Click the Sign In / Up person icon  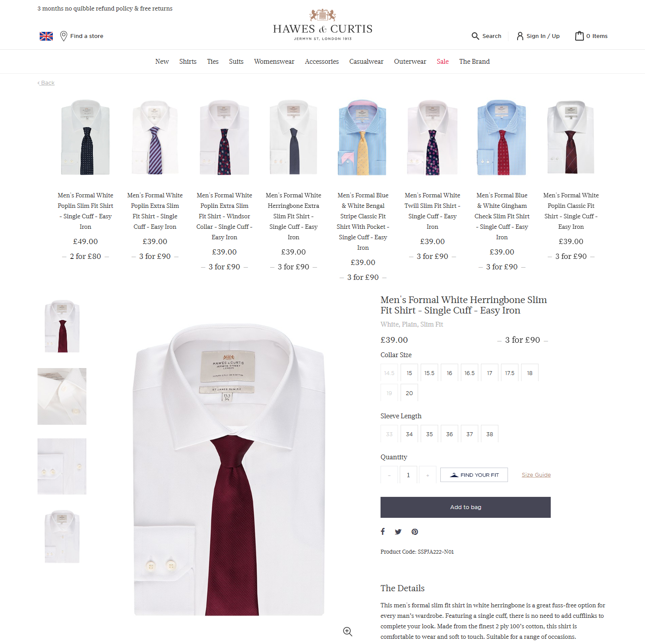520,36
